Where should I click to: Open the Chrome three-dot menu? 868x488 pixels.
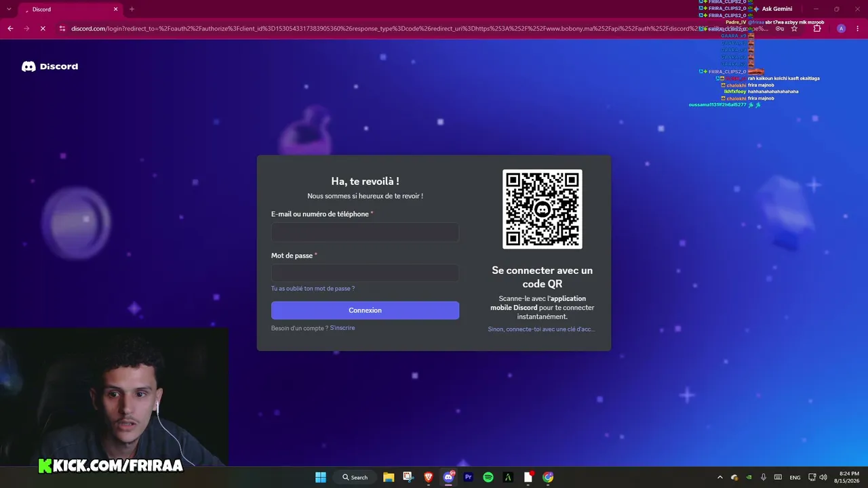(857, 28)
